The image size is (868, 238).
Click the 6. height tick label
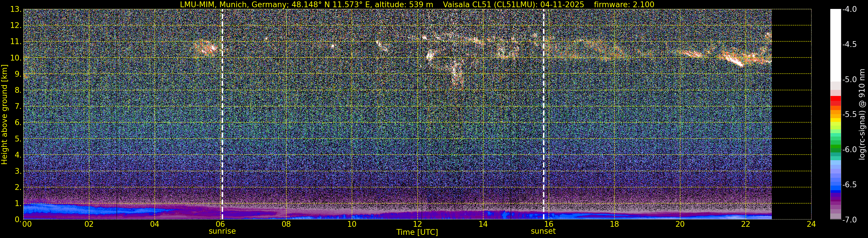point(18,123)
